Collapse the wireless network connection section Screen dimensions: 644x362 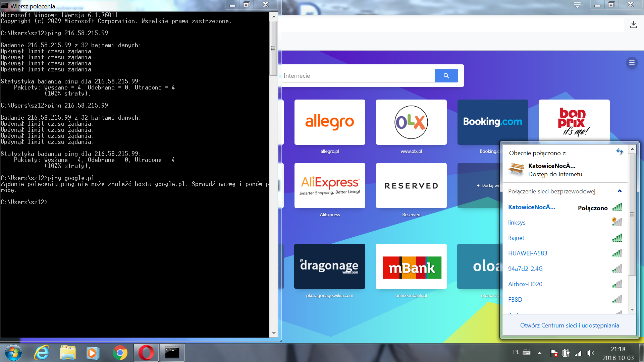click(620, 191)
